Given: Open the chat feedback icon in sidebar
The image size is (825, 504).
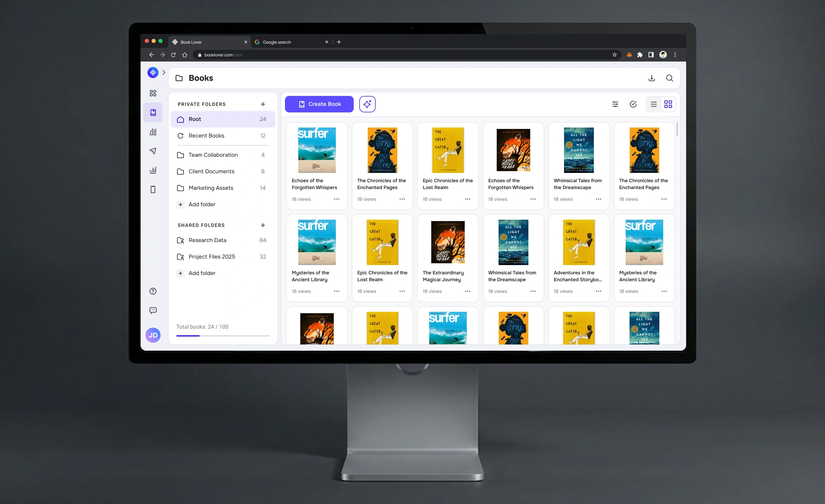Looking at the screenshot, I should 153,310.
